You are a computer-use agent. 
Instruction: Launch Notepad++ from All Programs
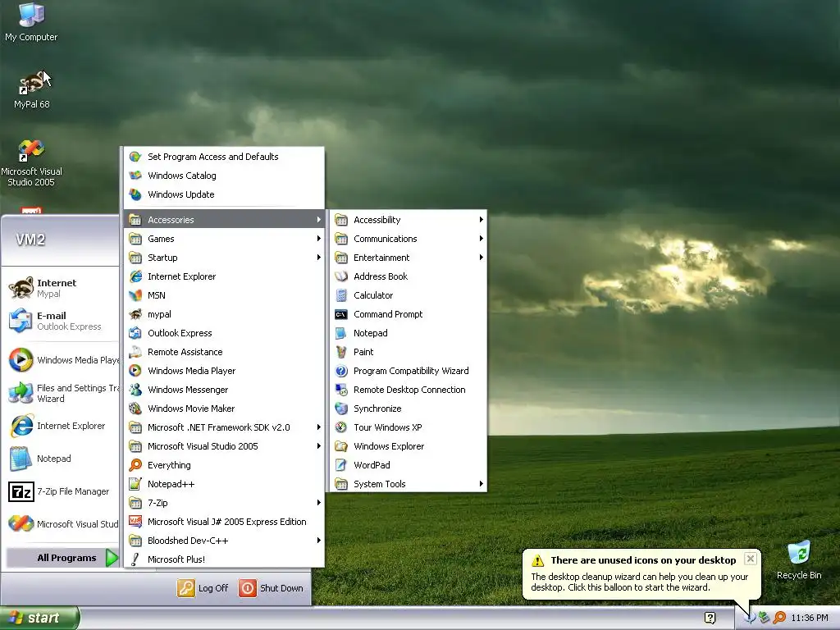coord(224,484)
